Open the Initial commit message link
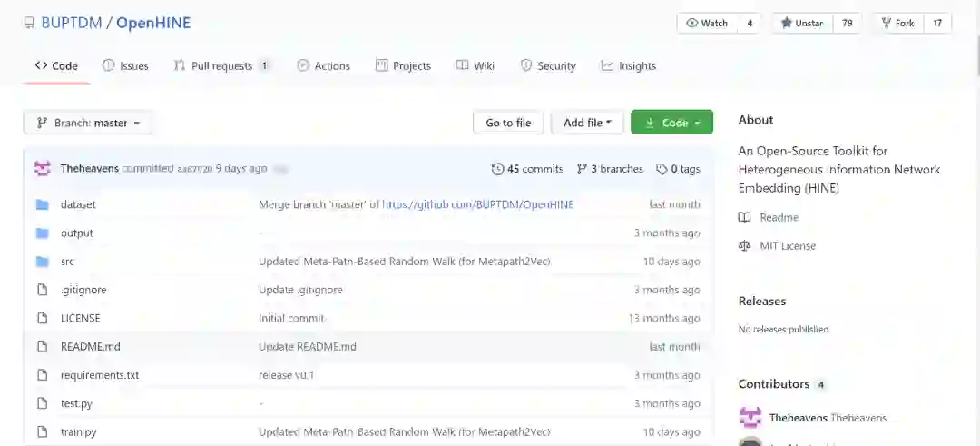The image size is (980, 446). click(x=291, y=319)
